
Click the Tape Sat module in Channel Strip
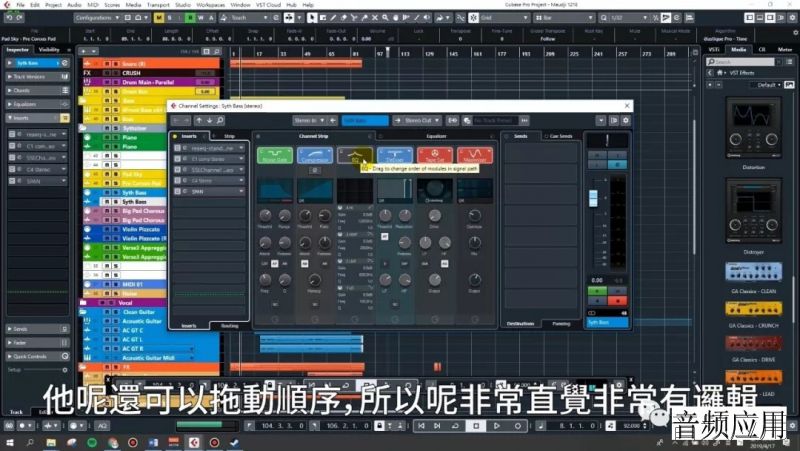(435, 155)
